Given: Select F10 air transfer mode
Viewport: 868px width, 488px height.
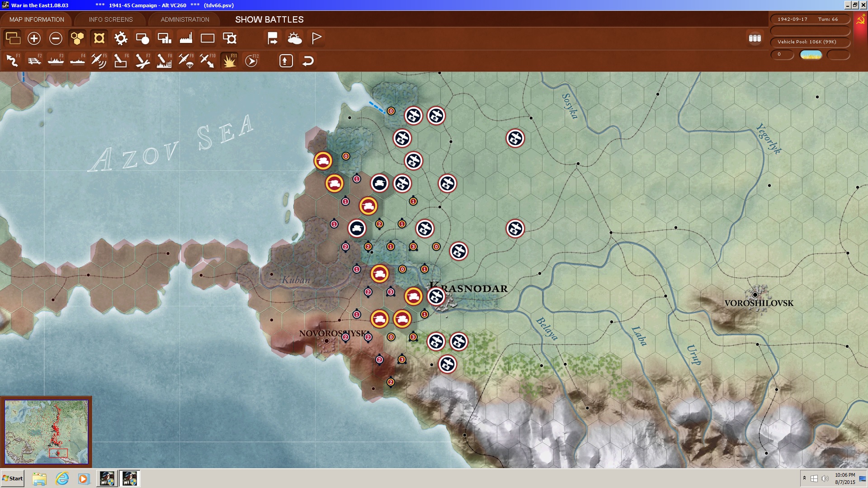Looking at the screenshot, I should (208, 61).
